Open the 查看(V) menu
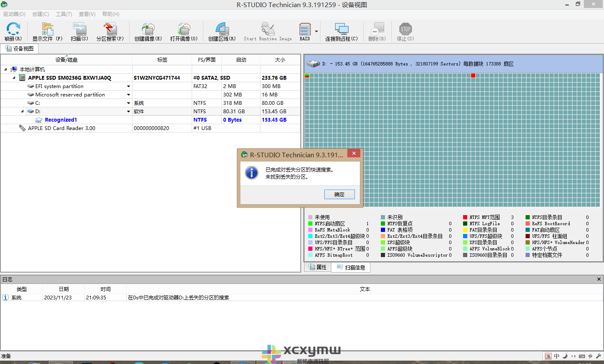Screen dimensions: 604x364 87,14
